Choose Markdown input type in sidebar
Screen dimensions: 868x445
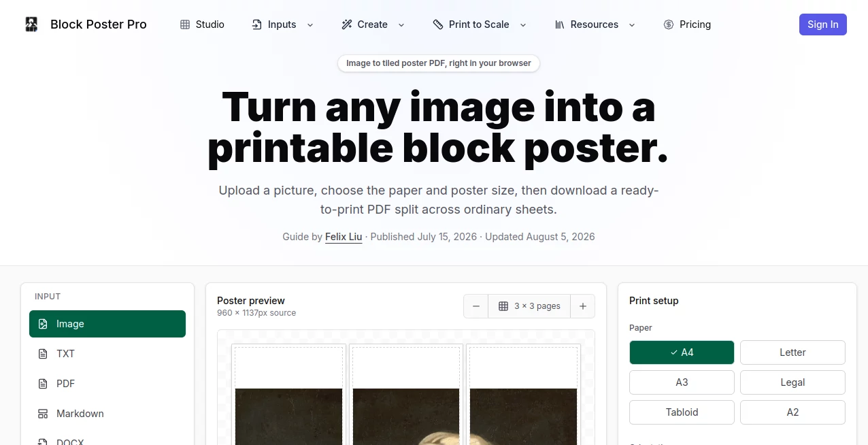coord(107,414)
